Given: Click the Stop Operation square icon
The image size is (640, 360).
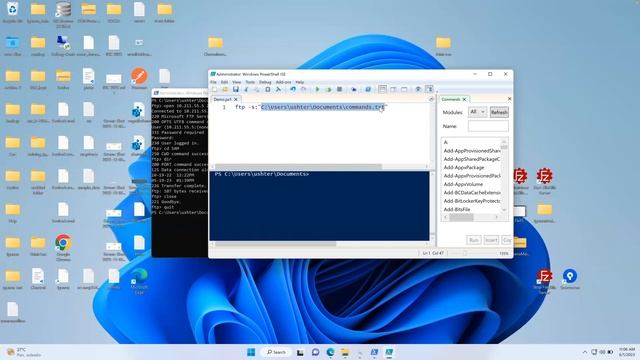Looking at the screenshot, I should [339, 89].
